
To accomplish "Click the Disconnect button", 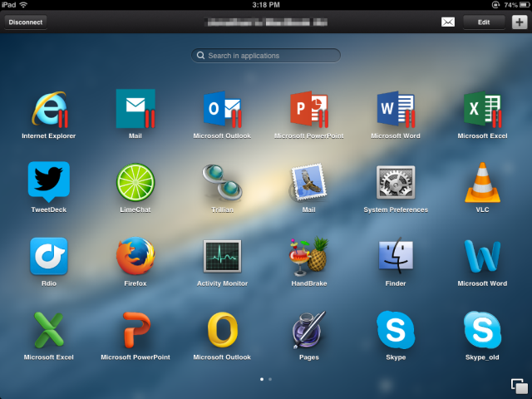I will [26, 22].
